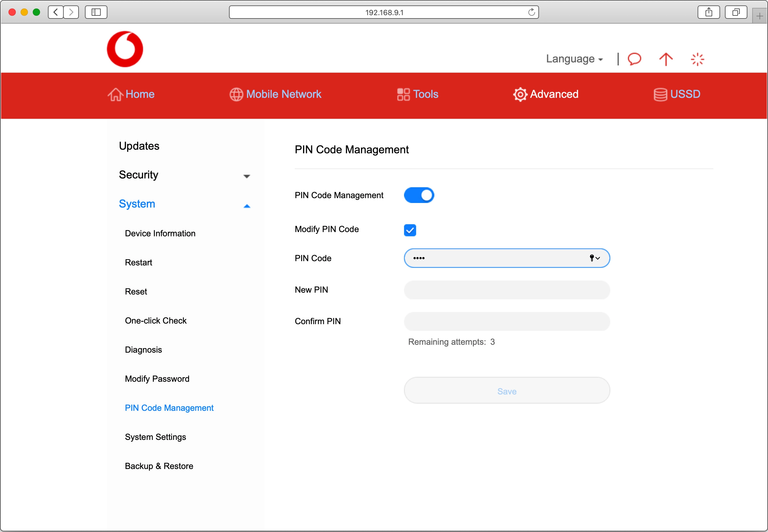This screenshot has width=768, height=532.
Task: Click the New PIN input field
Action: tap(507, 290)
